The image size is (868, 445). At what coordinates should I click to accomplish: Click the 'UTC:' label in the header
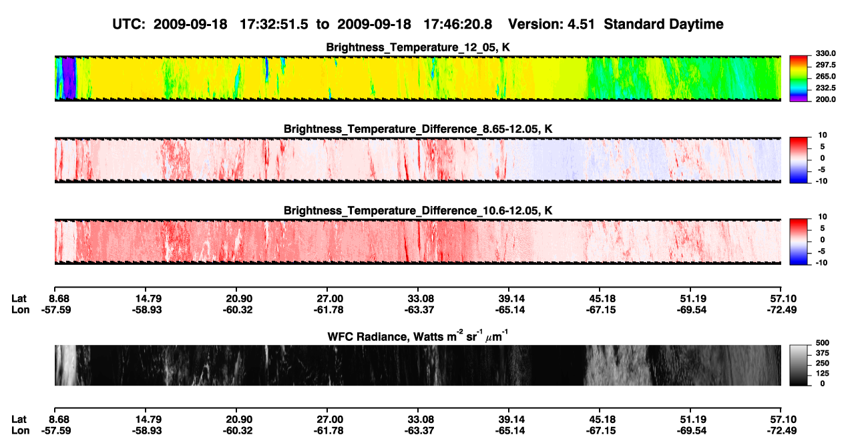point(130,24)
